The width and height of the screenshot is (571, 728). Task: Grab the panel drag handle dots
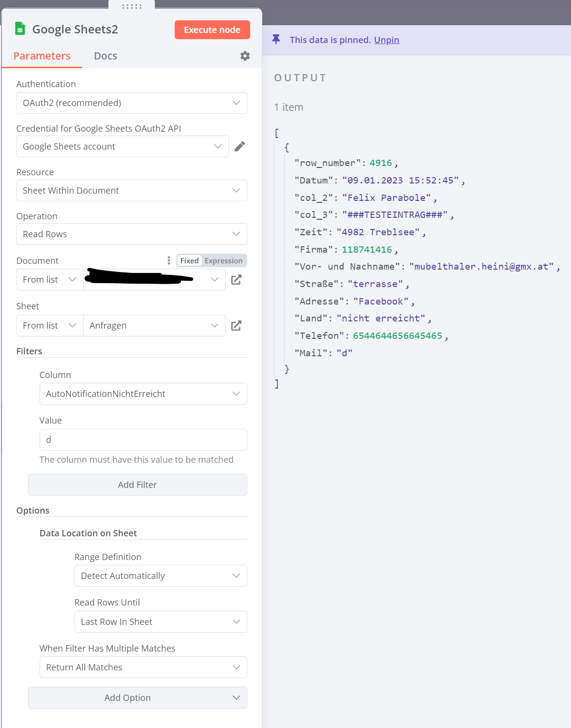(x=132, y=6)
